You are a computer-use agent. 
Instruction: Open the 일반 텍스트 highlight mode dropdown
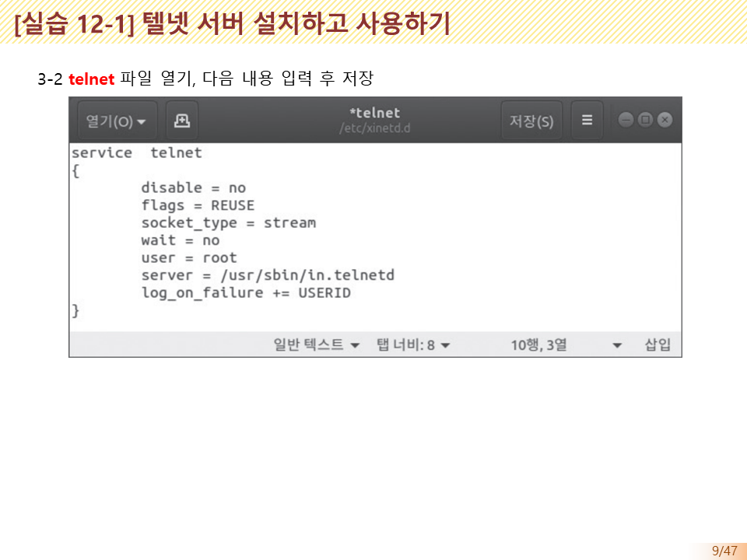click(x=314, y=345)
